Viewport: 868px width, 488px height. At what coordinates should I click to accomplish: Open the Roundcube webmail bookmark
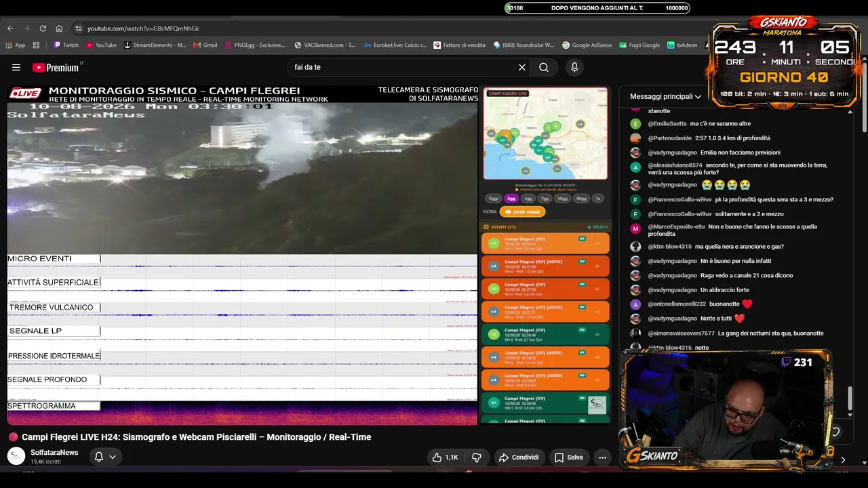[524, 45]
